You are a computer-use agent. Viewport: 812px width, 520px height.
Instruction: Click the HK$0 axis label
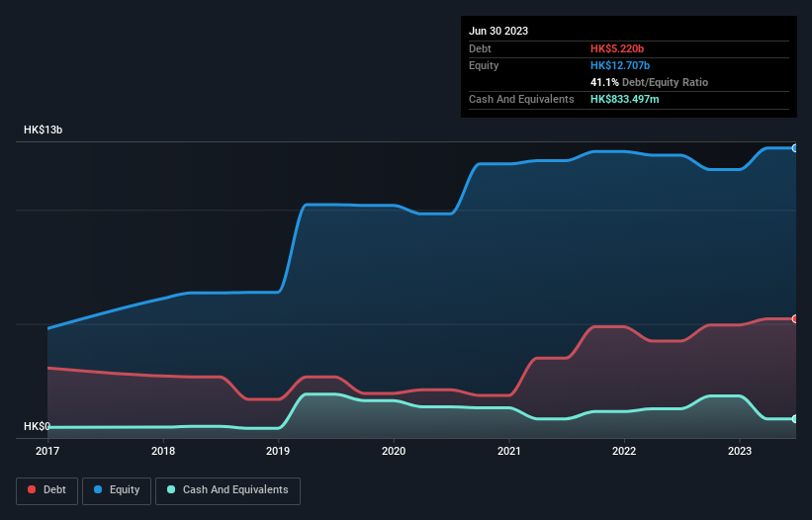tap(37, 426)
